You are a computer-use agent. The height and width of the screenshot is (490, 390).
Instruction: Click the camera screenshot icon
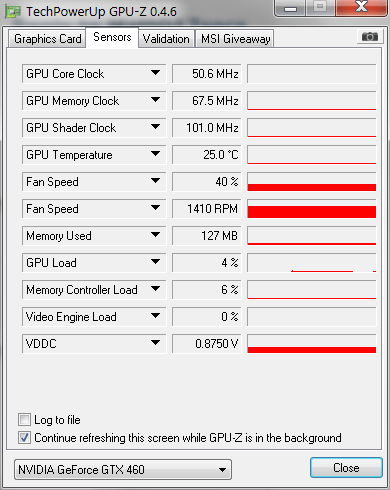point(370,36)
